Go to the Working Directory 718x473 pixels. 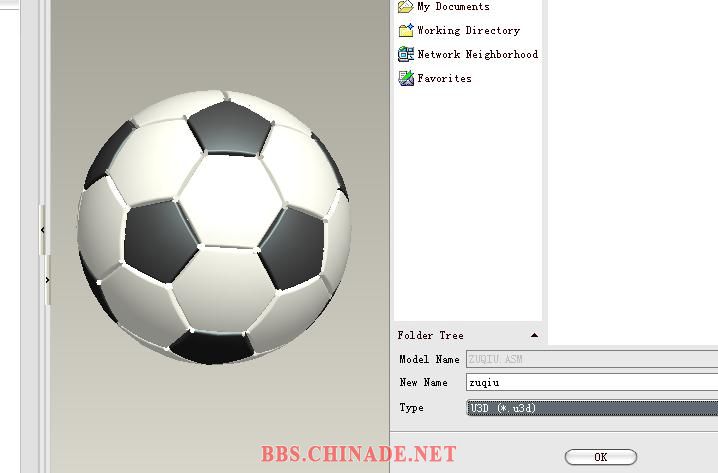[x=468, y=30]
